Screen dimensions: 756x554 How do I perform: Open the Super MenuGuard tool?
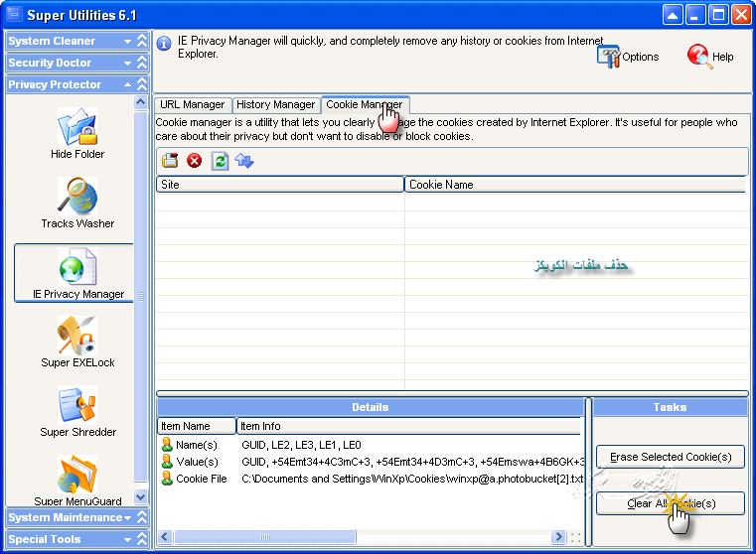(x=77, y=474)
